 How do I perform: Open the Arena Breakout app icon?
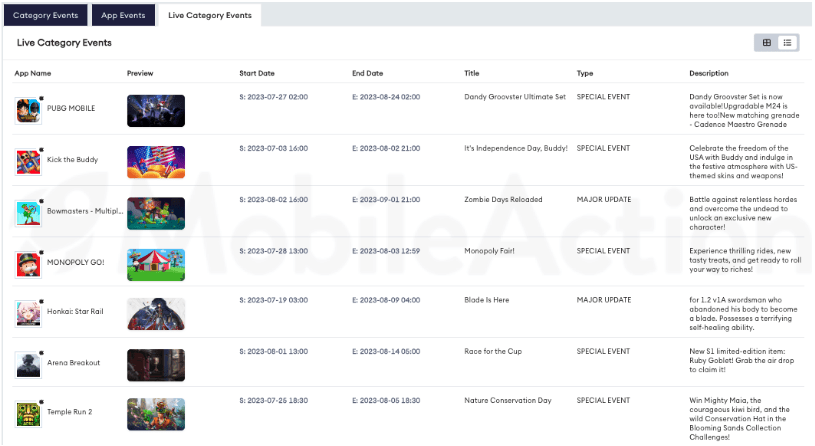pos(28,365)
